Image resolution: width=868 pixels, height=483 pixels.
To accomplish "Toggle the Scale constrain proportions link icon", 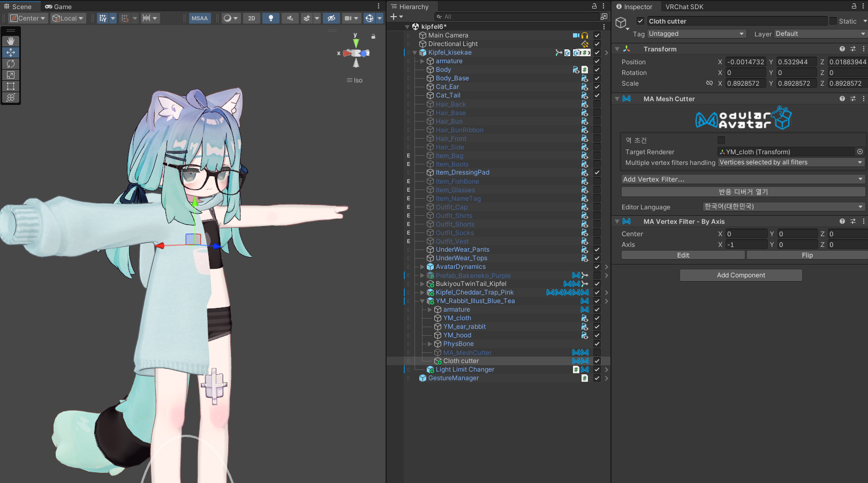I will [x=710, y=84].
